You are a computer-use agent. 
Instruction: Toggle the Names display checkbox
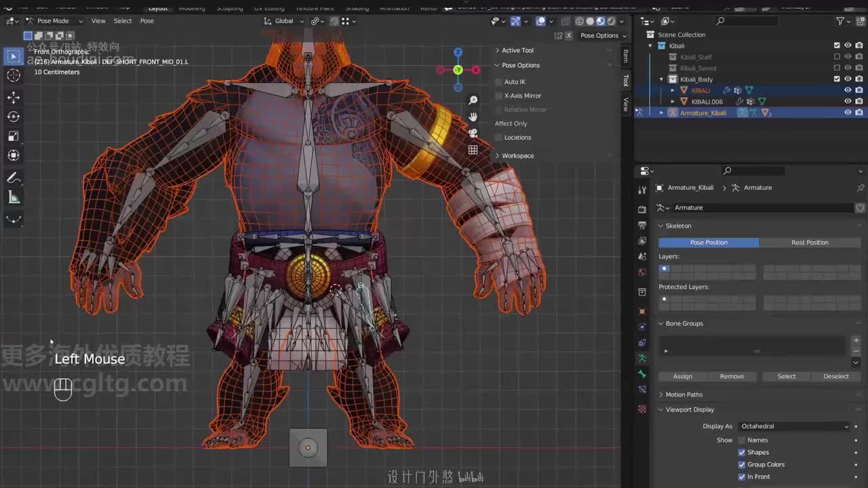pos(741,441)
